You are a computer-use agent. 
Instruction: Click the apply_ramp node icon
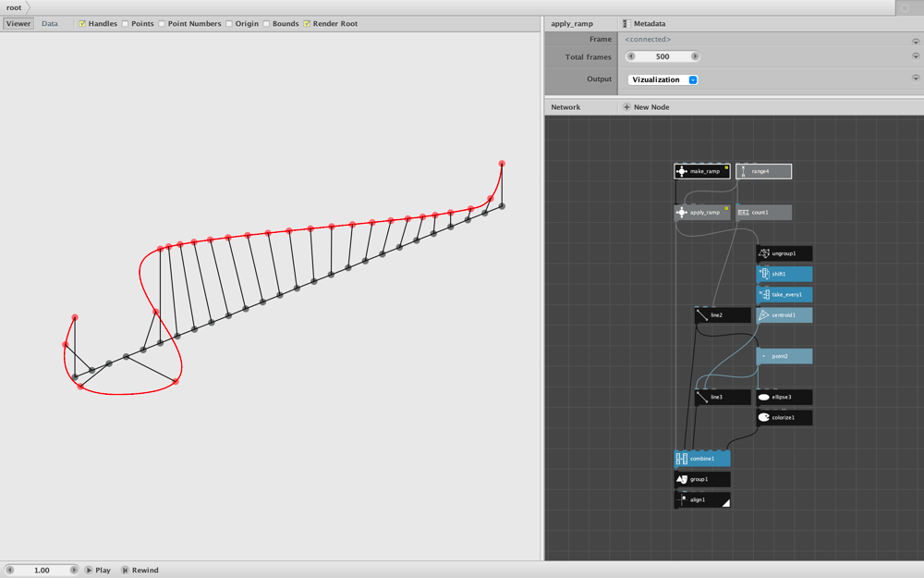click(x=682, y=213)
